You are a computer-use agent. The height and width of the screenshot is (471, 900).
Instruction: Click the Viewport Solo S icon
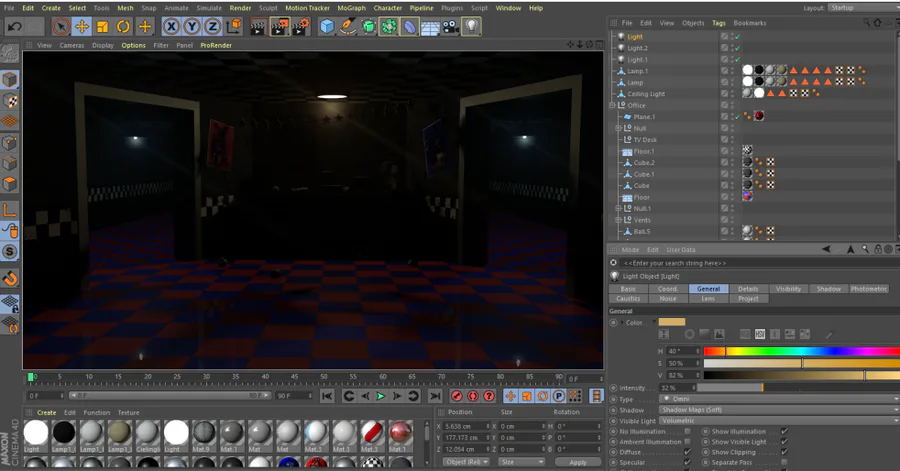click(10, 252)
